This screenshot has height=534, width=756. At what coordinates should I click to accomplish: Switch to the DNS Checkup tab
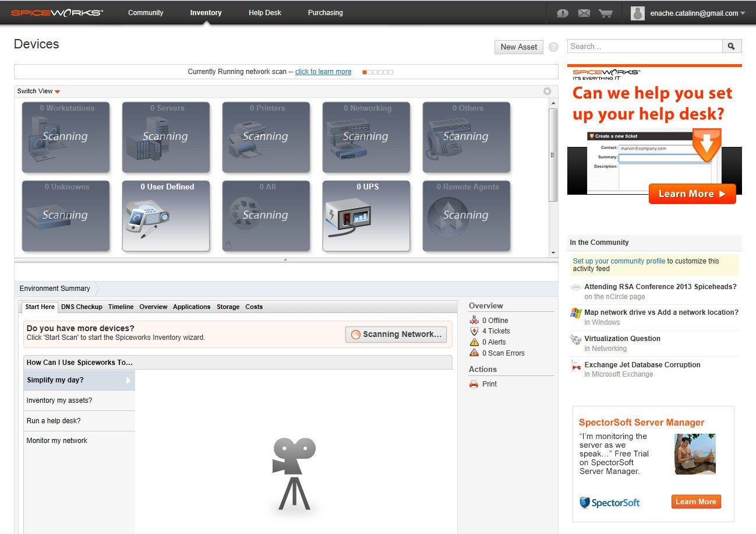tap(82, 307)
